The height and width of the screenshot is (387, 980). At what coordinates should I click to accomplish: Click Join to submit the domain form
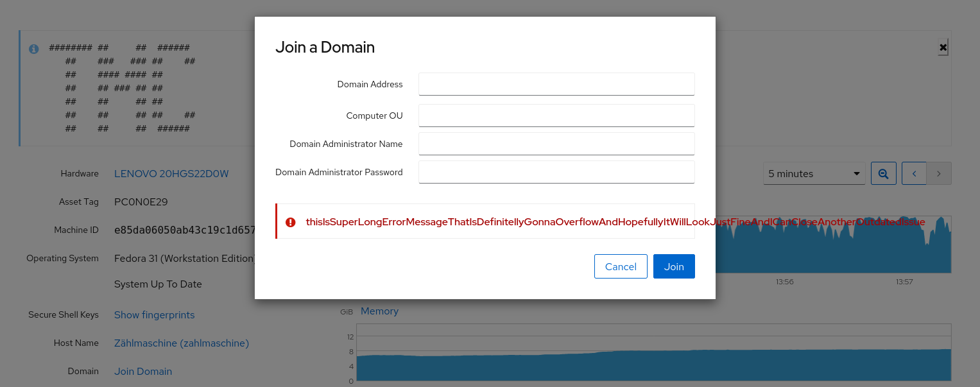tap(674, 266)
